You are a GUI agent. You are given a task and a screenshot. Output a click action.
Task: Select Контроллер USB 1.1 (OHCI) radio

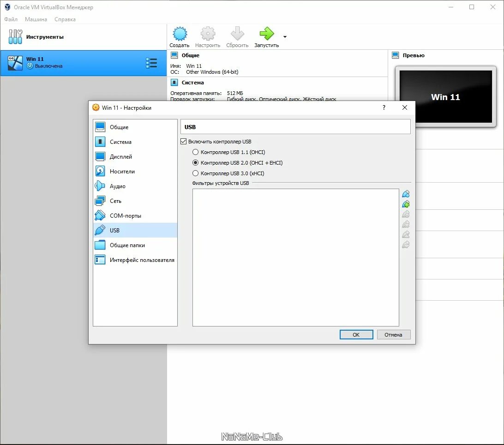(x=195, y=152)
